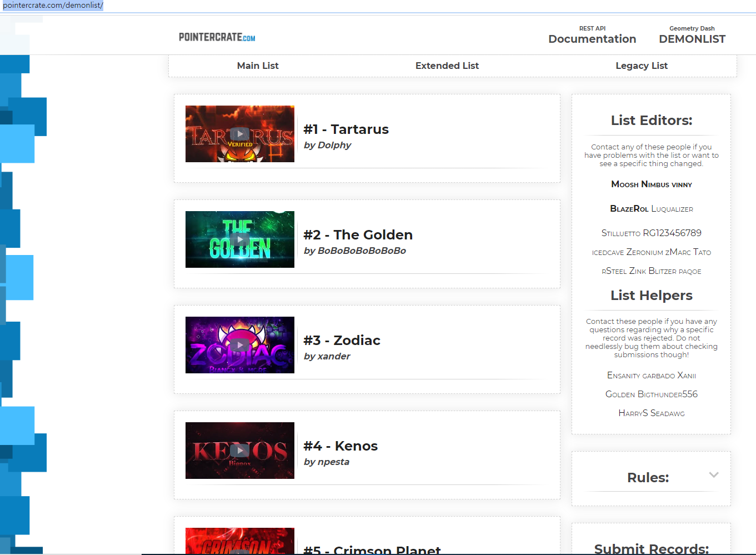The image size is (756, 555).
Task: Select list editor name Moosh
Action: tap(625, 184)
